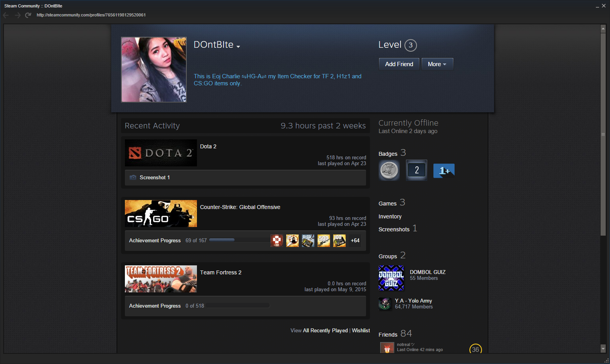610x364 pixels.
Task: Open the Wishlist link
Action: click(x=361, y=331)
